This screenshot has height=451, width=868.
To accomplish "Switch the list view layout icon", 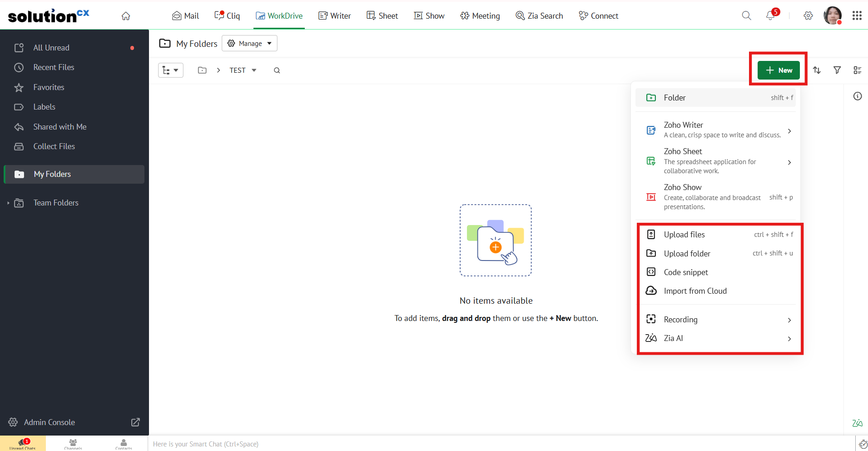I will (858, 70).
